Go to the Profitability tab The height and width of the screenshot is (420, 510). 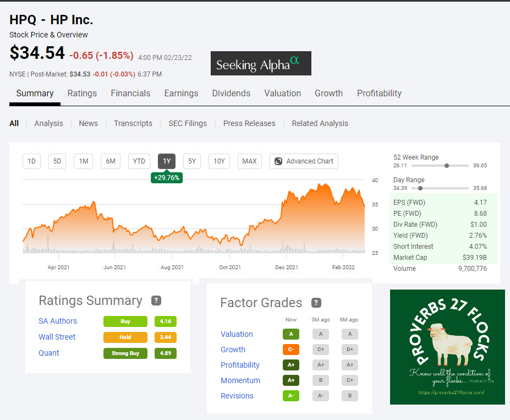[379, 93]
